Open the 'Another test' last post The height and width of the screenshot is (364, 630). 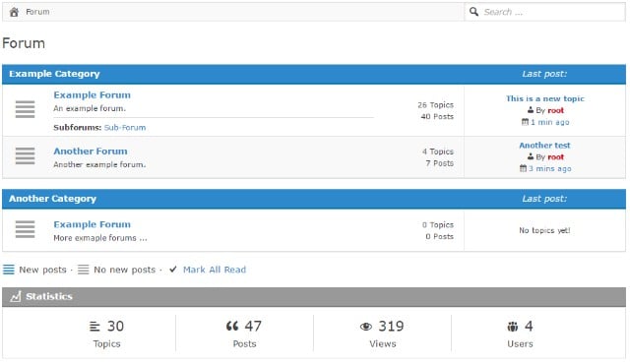tap(544, 146)
